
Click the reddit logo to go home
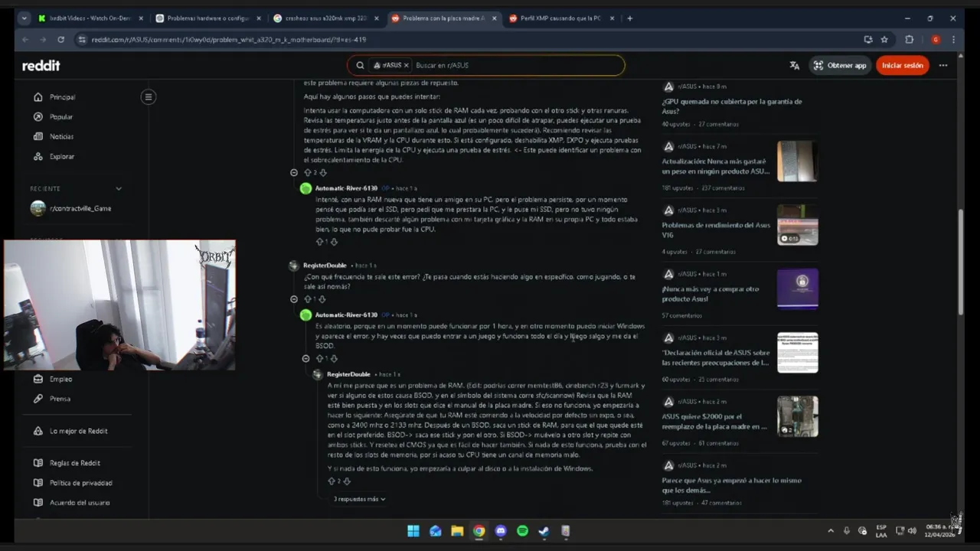pyautogui.click(x=41, y=66)
